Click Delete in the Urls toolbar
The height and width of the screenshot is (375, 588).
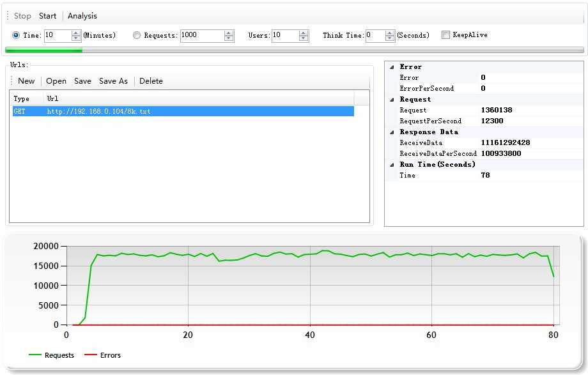coord(151,81)
